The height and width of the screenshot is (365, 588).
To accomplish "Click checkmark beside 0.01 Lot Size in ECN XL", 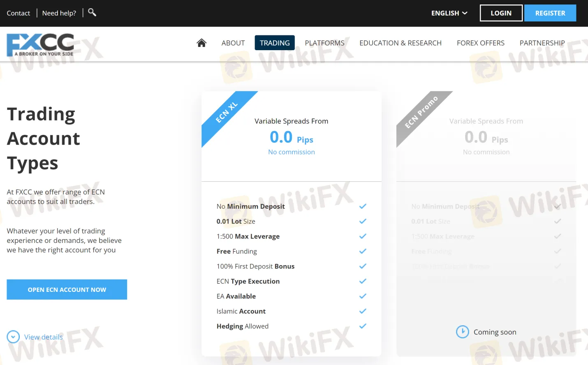I will coord(363,221).
